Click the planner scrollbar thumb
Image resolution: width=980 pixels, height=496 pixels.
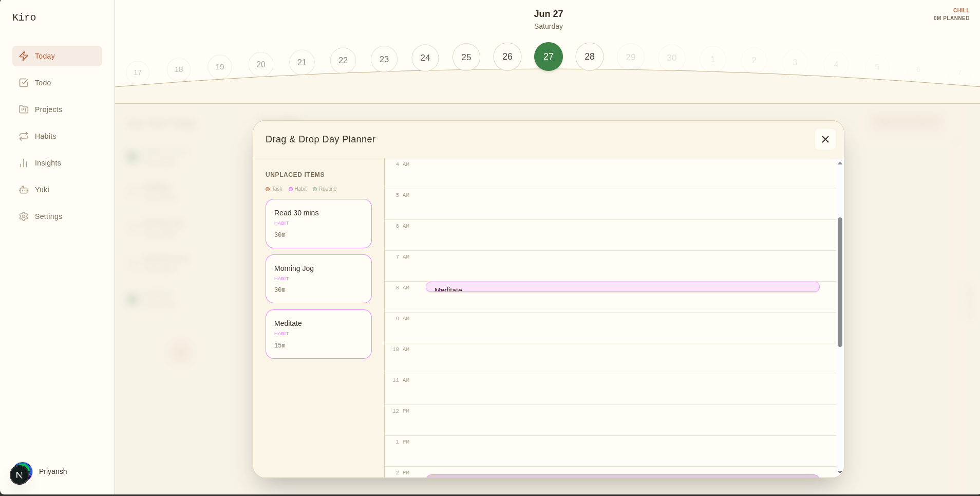tap(840, 282)
